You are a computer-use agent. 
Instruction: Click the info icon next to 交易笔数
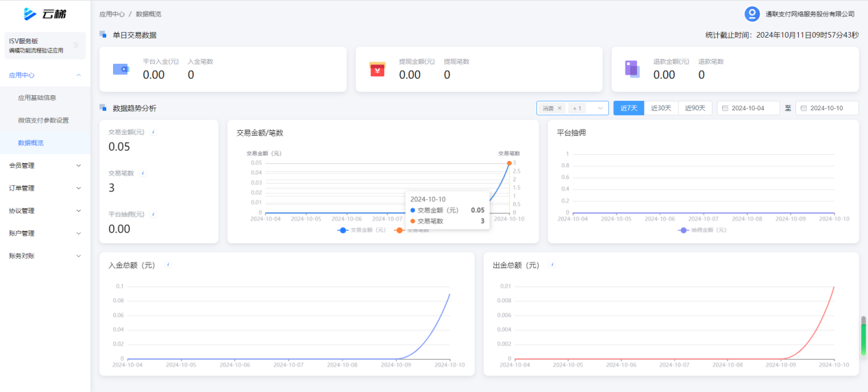[143, 173]
